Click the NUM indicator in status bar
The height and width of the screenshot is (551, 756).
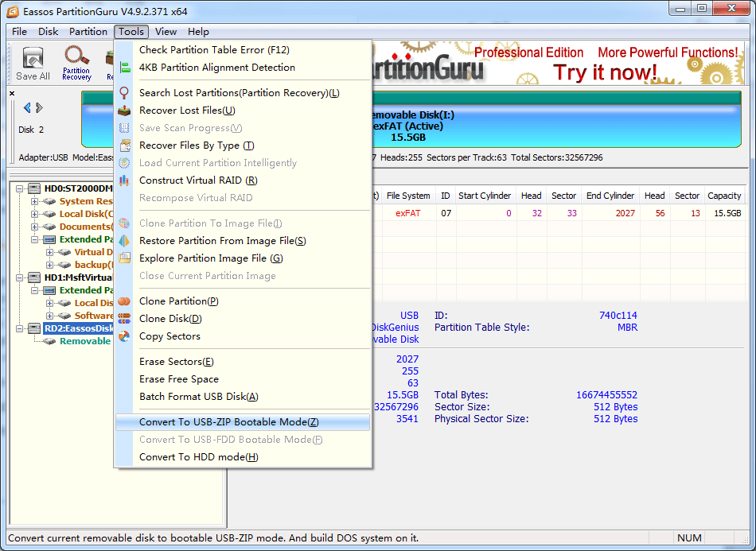[689, 538]
